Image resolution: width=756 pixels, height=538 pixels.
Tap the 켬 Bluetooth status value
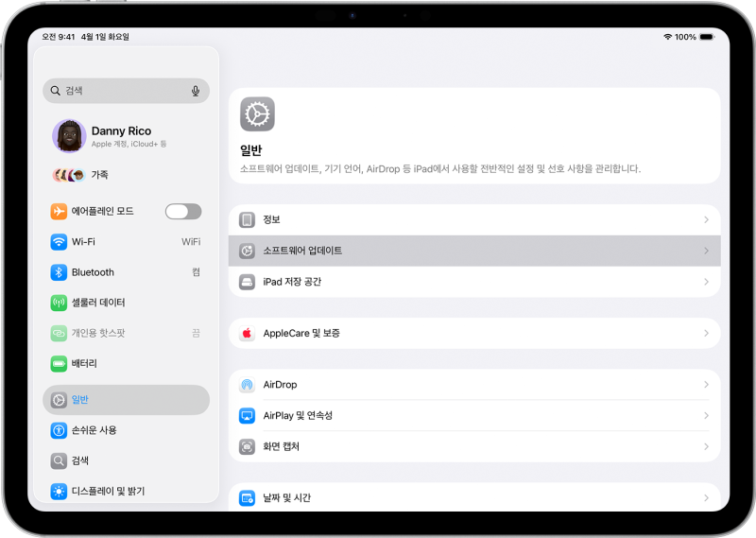point(197,272)
